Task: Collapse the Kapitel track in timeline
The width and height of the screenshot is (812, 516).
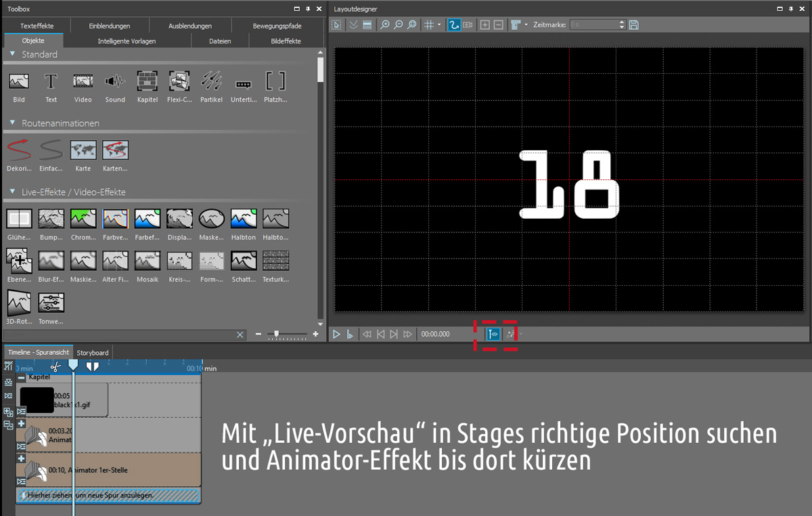Action: (22, 377)
